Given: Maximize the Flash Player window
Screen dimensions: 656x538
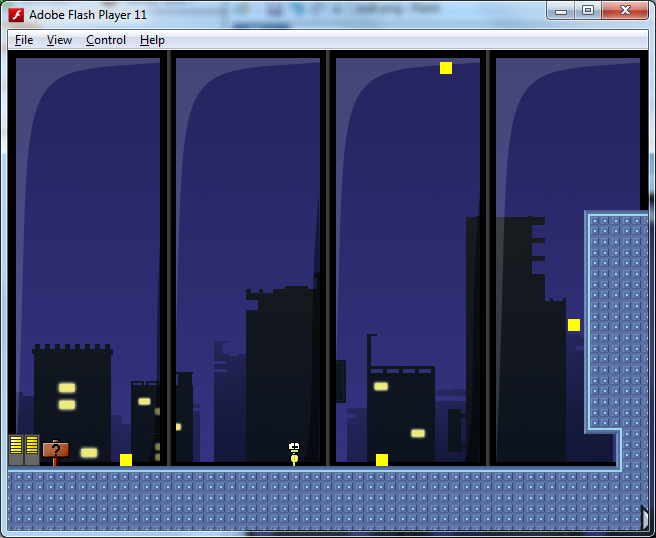Looking at the screenshot, I should click(588, 11).
